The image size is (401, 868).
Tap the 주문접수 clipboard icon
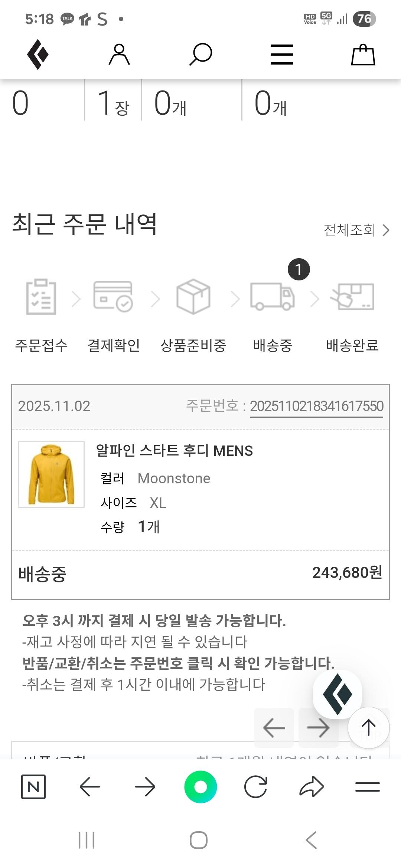pyautogui.click(x=41, y=297)
